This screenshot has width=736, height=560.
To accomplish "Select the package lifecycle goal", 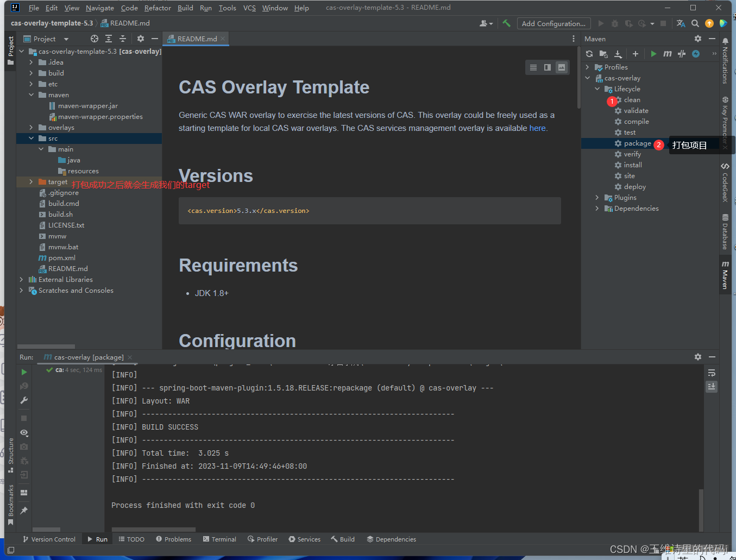I will (x=637, y=143).
